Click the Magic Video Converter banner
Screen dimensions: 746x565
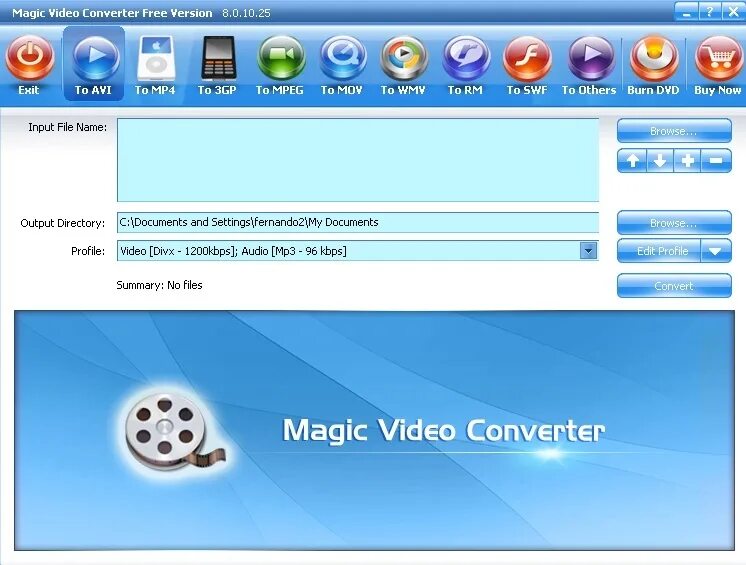click(374, 430)
